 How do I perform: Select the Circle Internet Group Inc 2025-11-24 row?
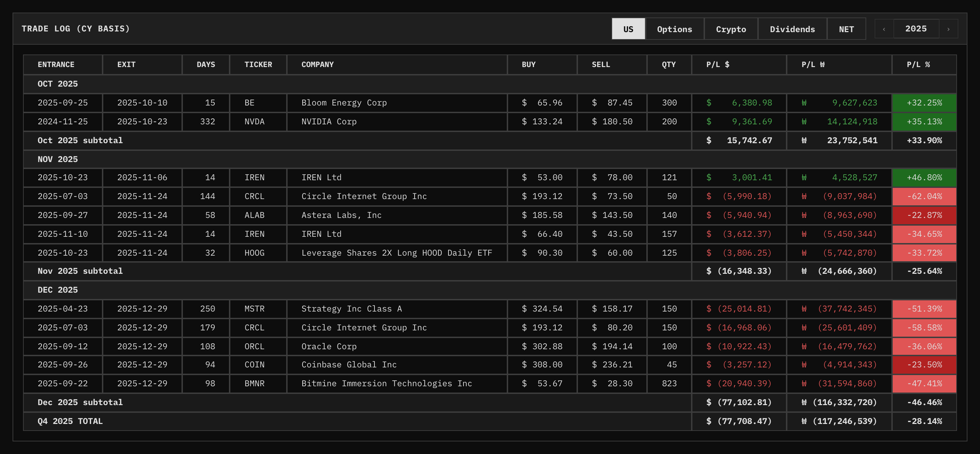click(490, 196)
